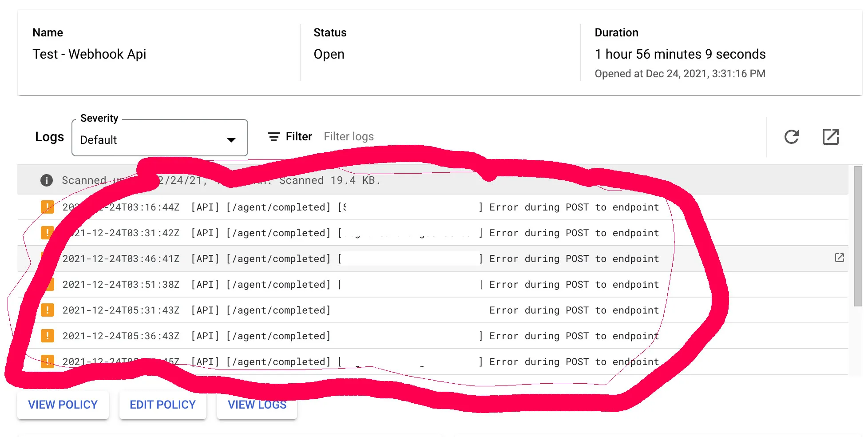Click the info icon in Scanned row
Screen dimensions: 868x437
click(x=47, y=180)
